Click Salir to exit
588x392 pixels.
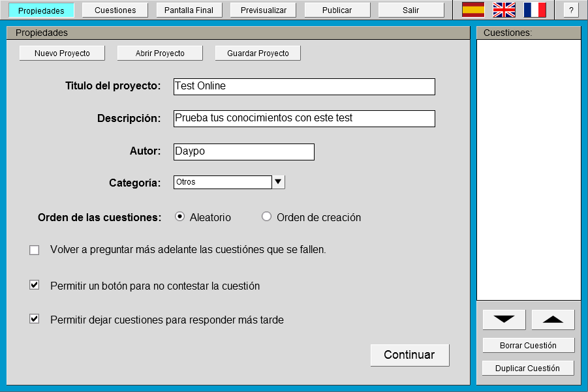point(411,10)
